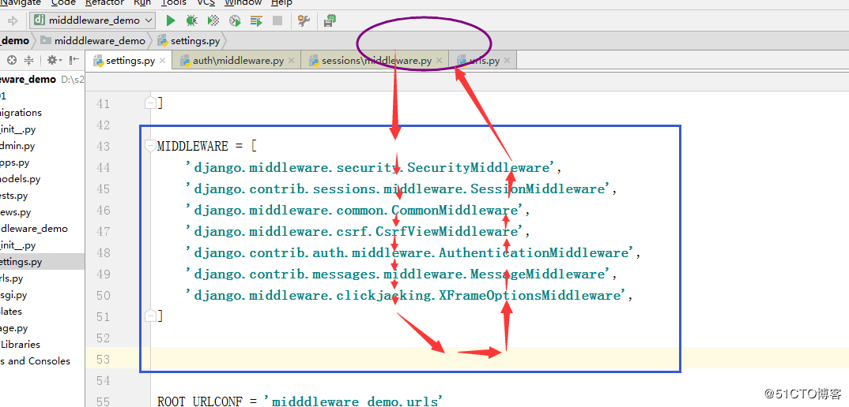Run the midddleware_demo configuration
Image resolution: width=849 pixels, height=407 pixels.
coord(171,21)
